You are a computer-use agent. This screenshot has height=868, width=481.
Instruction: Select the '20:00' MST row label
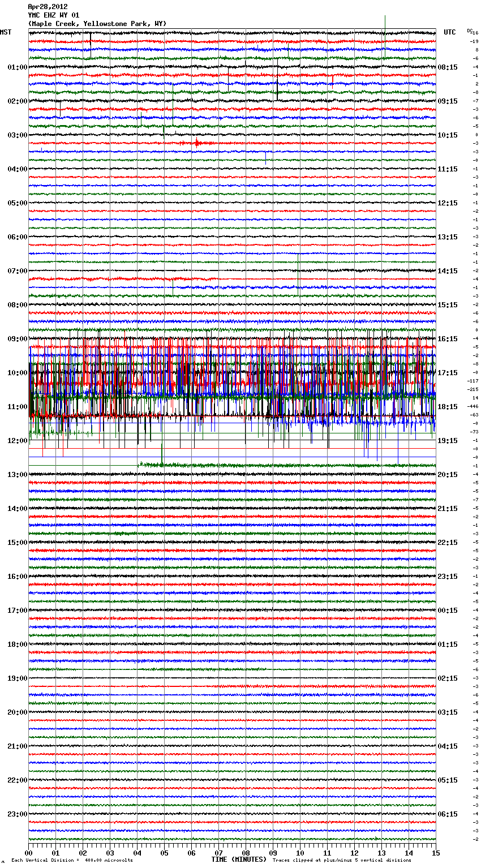[18, 712]
